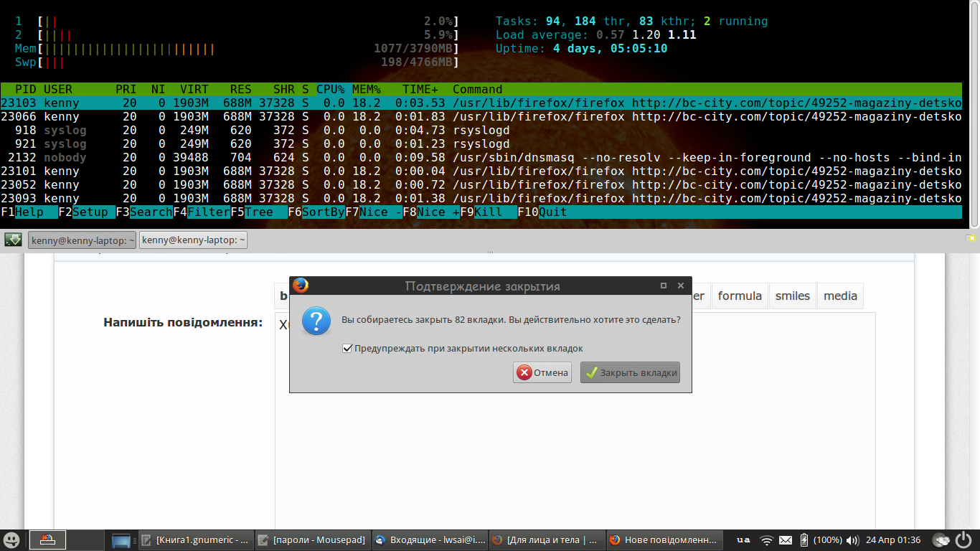Confirm with Закрыть вкладки button
Viewport: 980px width, 551px height.
[x=630, y=372]
